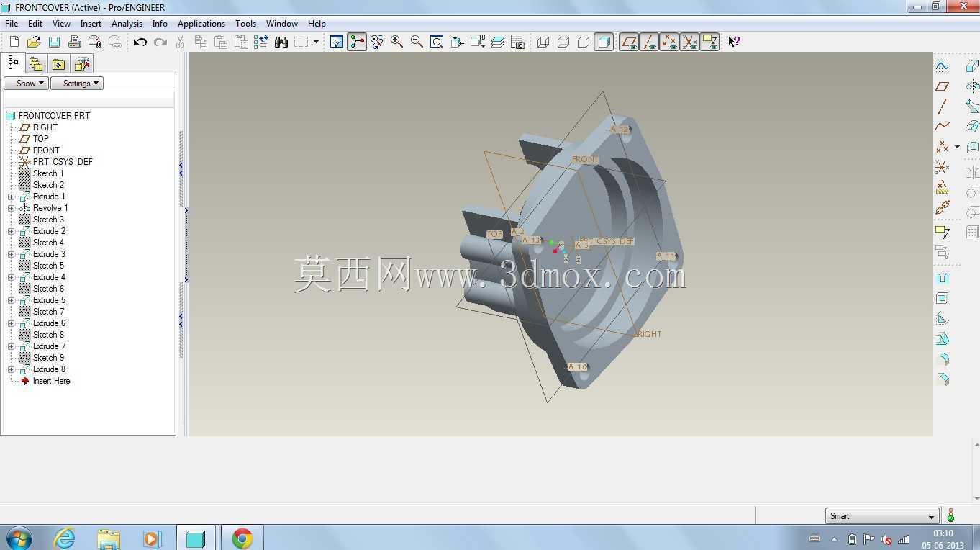This screenshot has width=980, height=550.
Task: Click the Regenerate model icon
Action: point(261,42)
